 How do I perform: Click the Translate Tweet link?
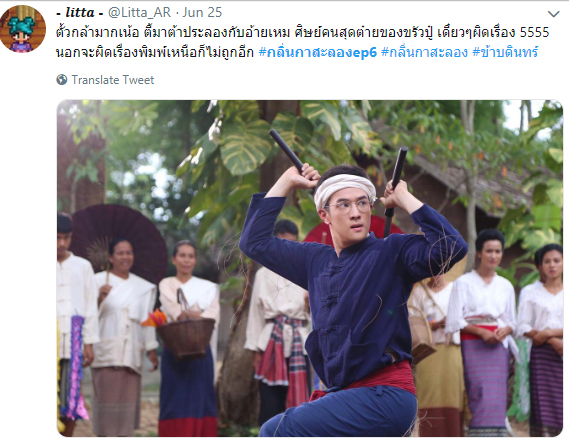(112, 80)
